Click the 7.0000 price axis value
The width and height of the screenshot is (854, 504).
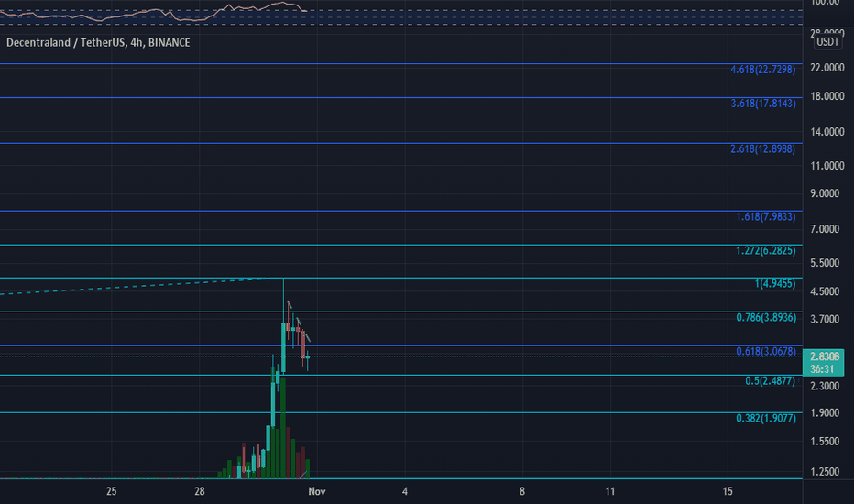pos(825,229)
